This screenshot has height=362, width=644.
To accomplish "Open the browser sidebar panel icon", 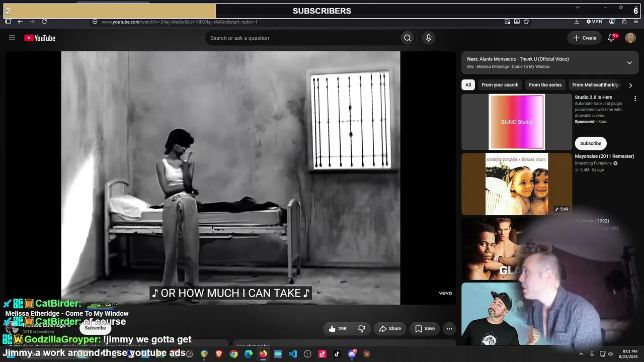I will tap(8, 22).
